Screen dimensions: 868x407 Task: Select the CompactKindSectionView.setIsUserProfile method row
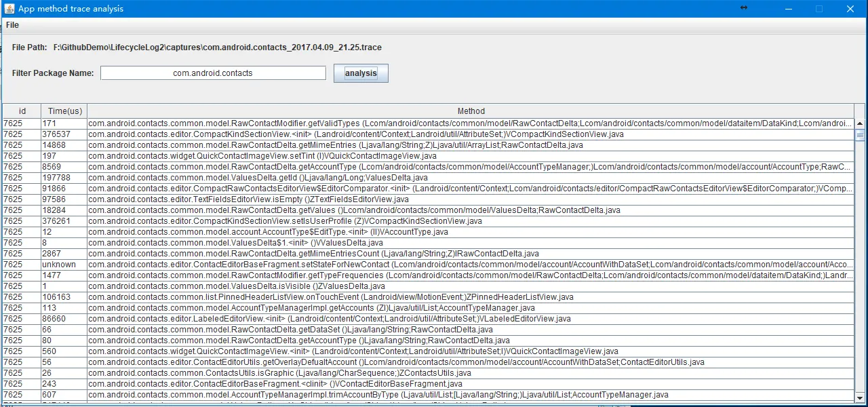[471, 221]
